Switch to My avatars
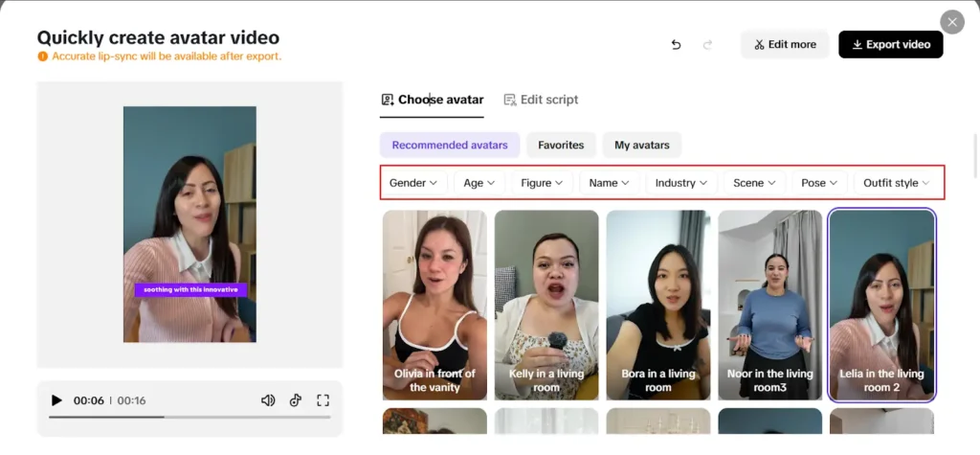The width and height of the screenshot is (980, 455). 642,146
